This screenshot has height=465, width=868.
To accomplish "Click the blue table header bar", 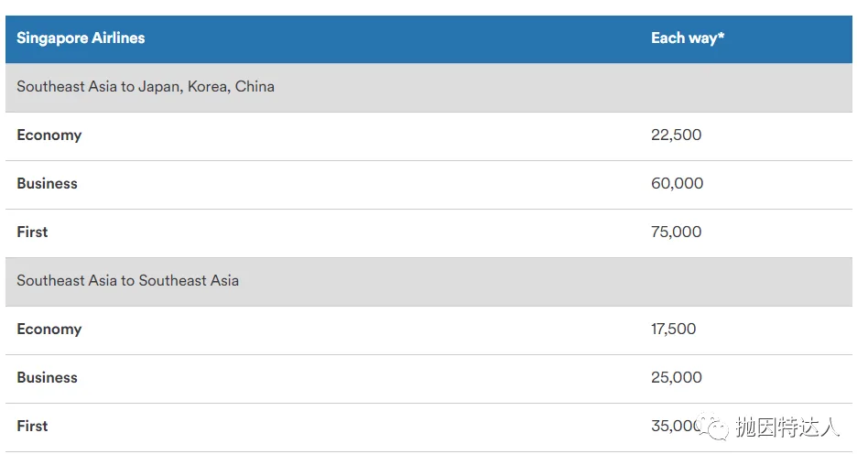I will (429, 39).
